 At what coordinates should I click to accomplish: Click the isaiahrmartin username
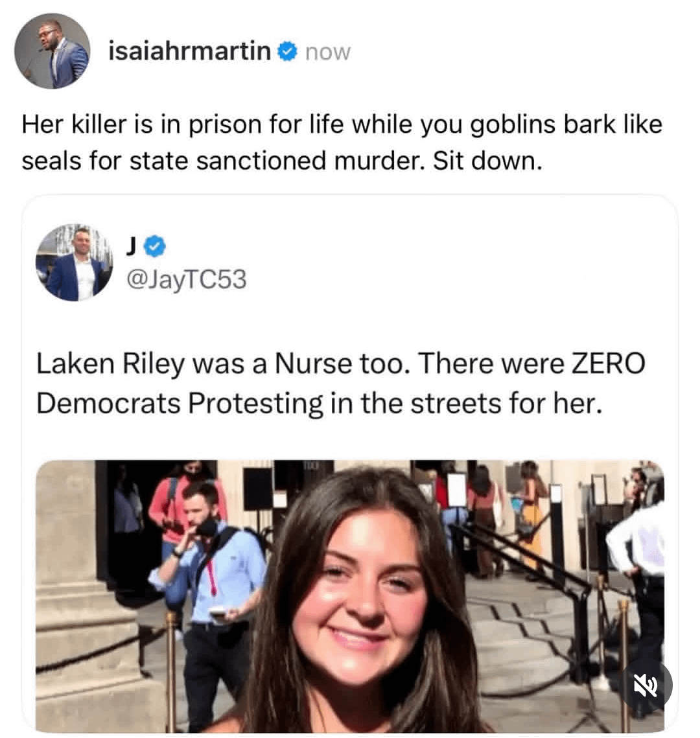190,51
